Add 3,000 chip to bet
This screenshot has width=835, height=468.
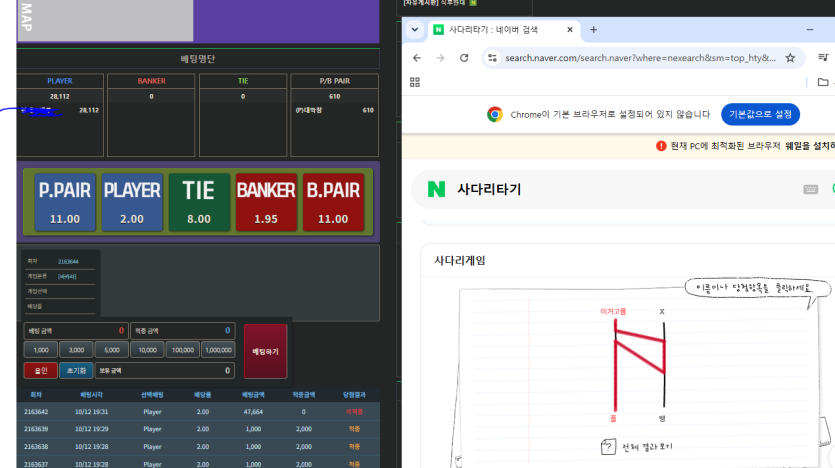coord(76,350)
